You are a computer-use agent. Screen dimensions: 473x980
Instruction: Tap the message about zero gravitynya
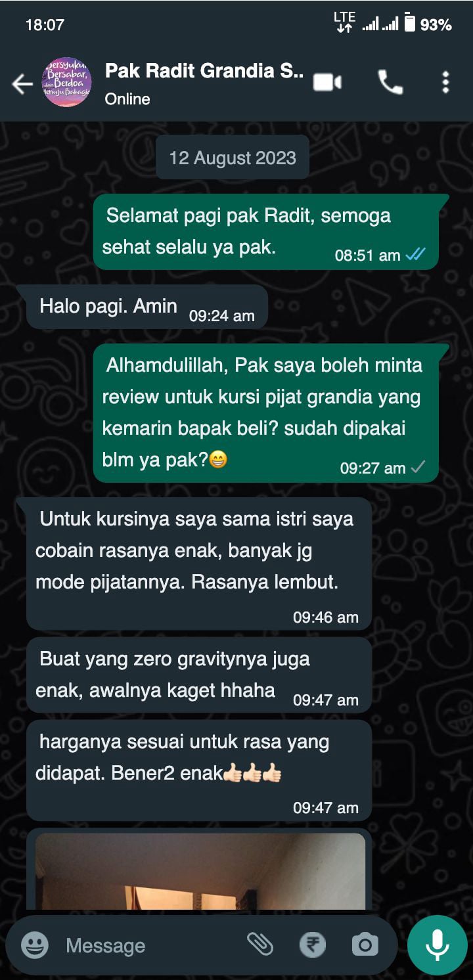coord(199,675)
